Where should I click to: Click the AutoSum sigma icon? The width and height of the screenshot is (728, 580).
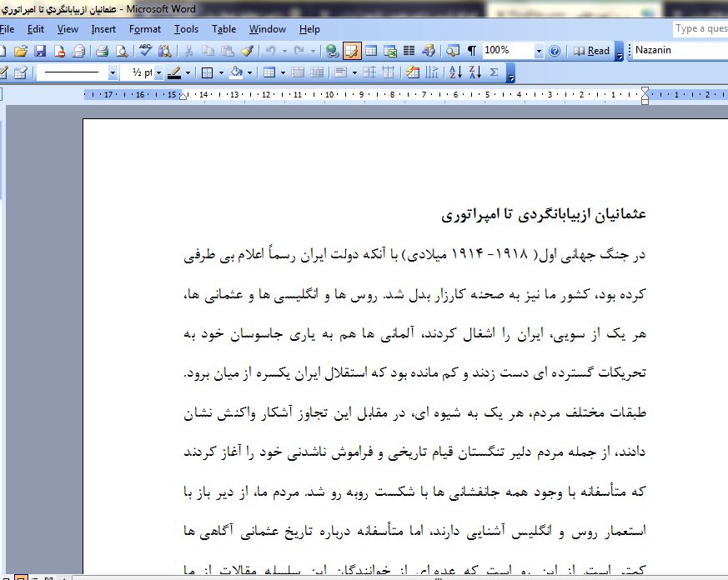pos(494,72)
